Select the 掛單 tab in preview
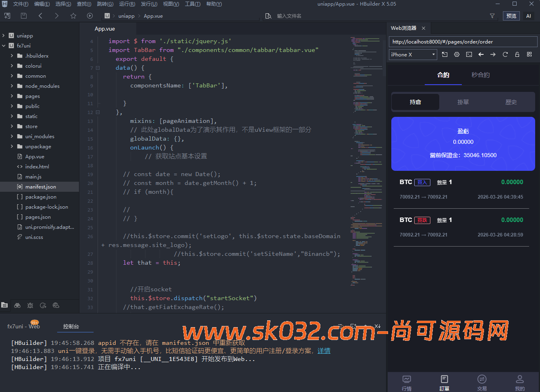Screen dimensions: 540x392 (463, 102)
